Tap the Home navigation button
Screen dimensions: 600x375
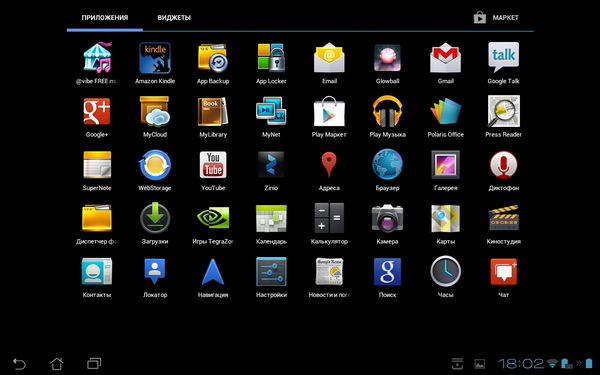57,363
